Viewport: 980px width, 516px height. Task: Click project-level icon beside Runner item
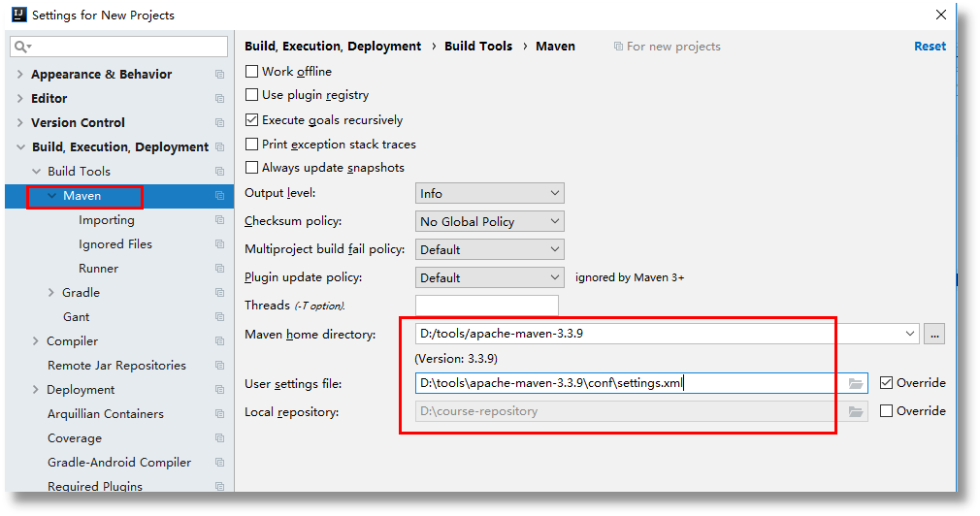coord(219,269)
